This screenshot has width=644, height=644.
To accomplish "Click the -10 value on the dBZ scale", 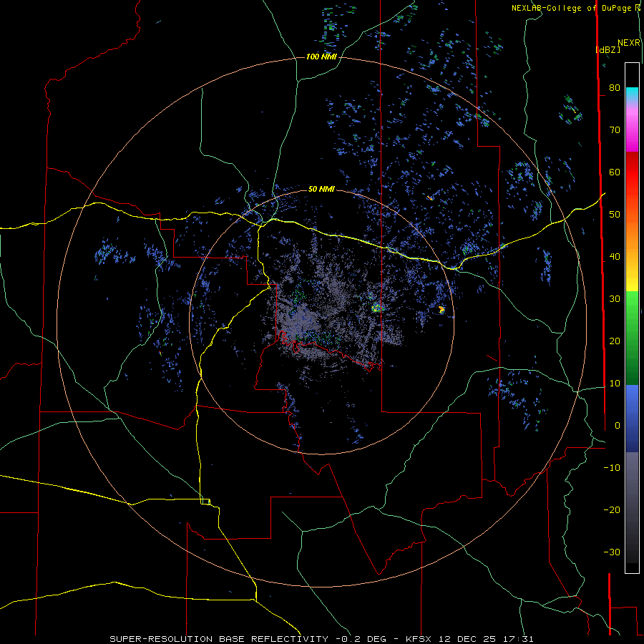I will pos(612,468).
